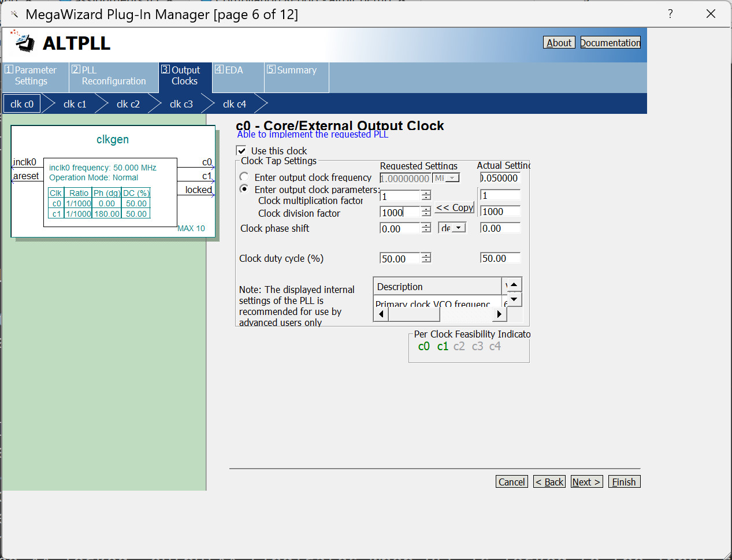Click the right scroll arrow under Description
Viewport: 732px width, 560px height.
pyautogui.click(x=500, y=314)
